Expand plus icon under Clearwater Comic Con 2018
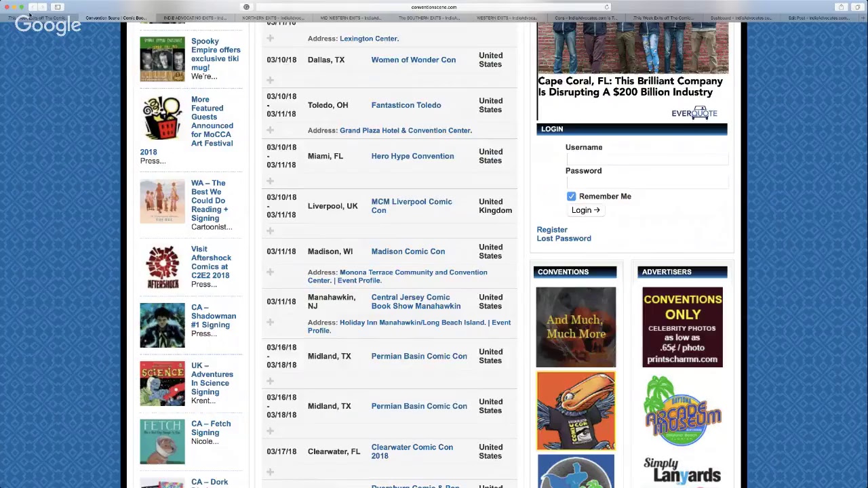Viewport: 868px width, 488px height. coord(270,472)
